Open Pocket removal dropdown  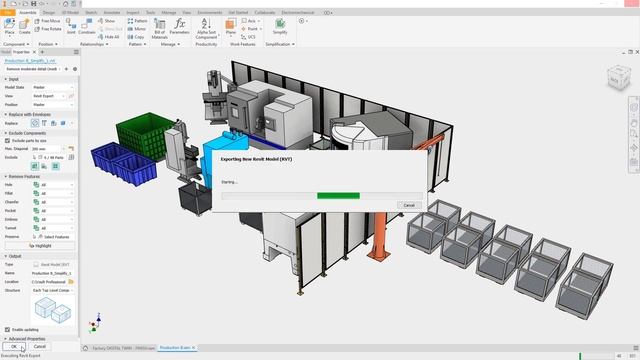pyautogui.click(x=53, y=211)
